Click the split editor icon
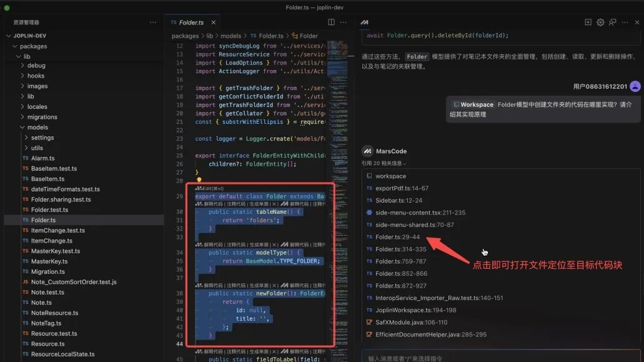This screenshot has width=644, height=362. pos(331,22)
